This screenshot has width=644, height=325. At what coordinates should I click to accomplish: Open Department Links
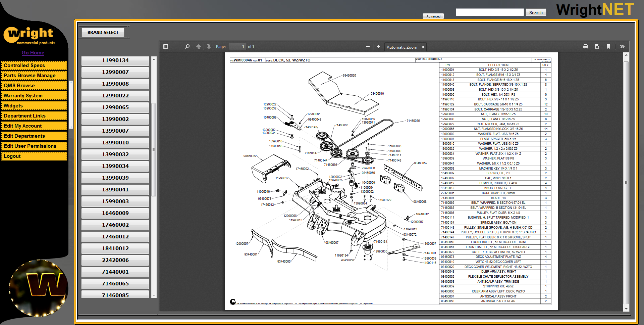click(34, 116)
